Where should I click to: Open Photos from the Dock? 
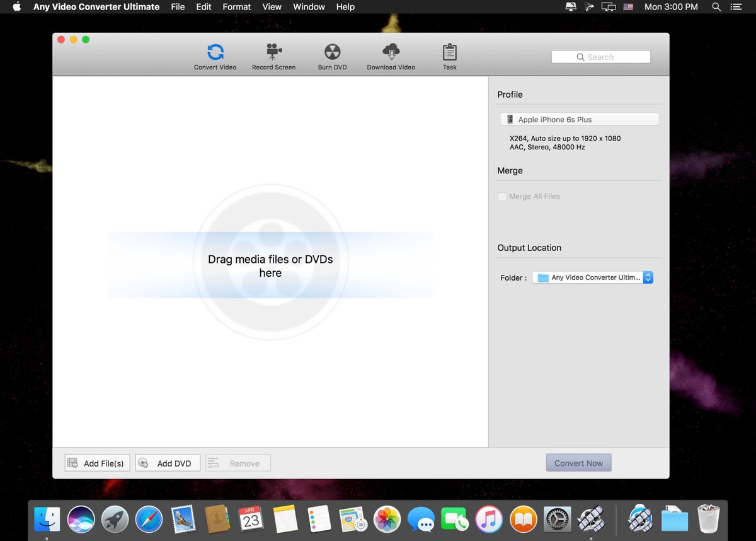pyautogui.click(x=387, y=520)
